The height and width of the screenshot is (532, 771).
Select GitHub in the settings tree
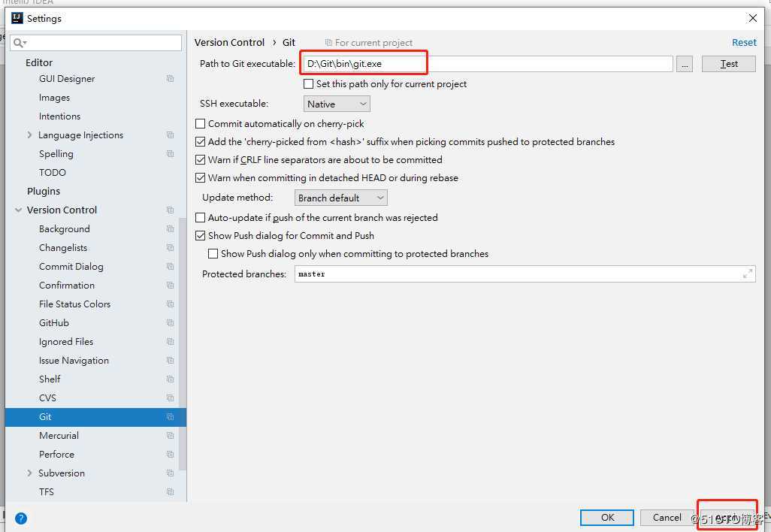click(54, 322)
